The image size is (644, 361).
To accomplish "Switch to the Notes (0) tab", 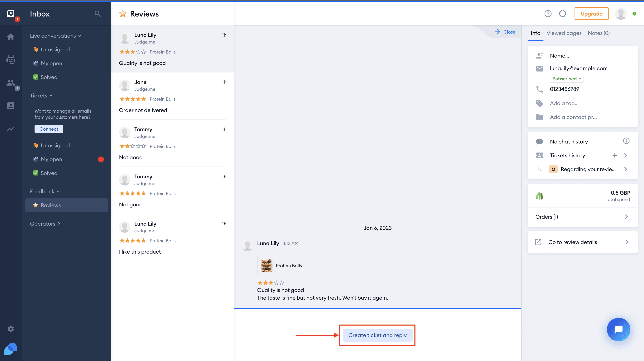I will click(599, 33).
